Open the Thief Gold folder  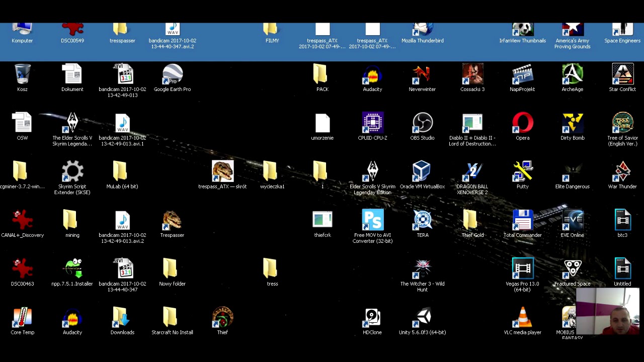[472, 224]
